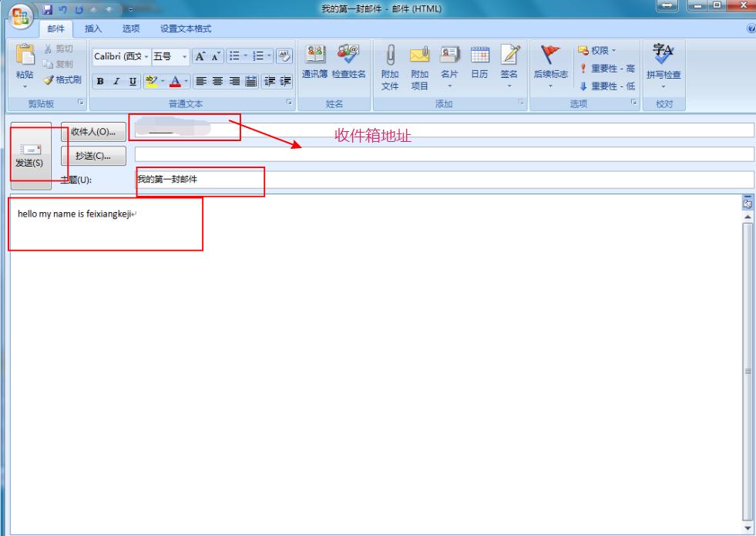Open the 插入 ribbon tab

click(93, 29)
